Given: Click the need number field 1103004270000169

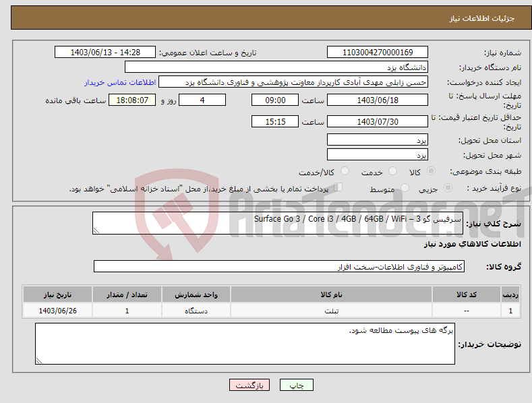Looking at the screenshot, I should pyautogui.click(x=378, y=53).
